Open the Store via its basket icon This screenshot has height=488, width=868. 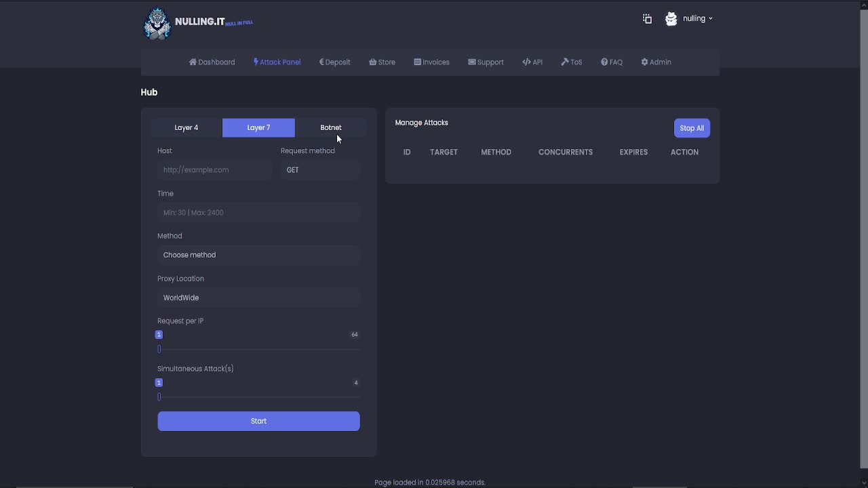coord(373,62)
